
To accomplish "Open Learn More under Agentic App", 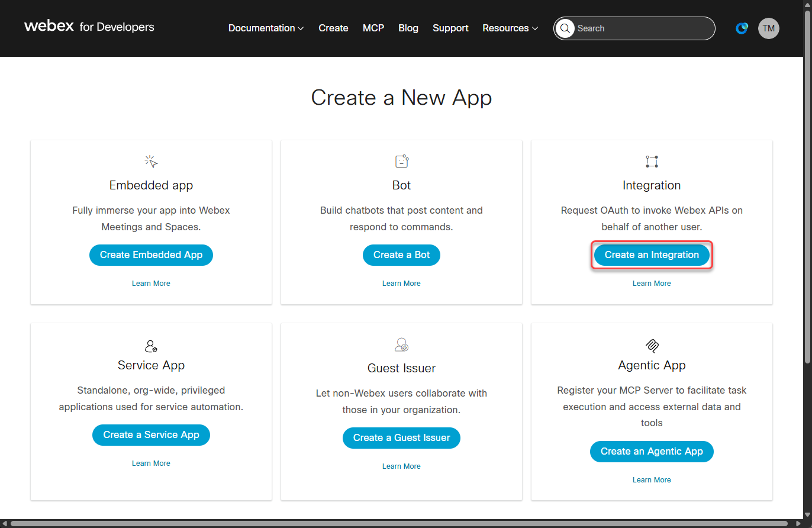I will tap(652, 480).
